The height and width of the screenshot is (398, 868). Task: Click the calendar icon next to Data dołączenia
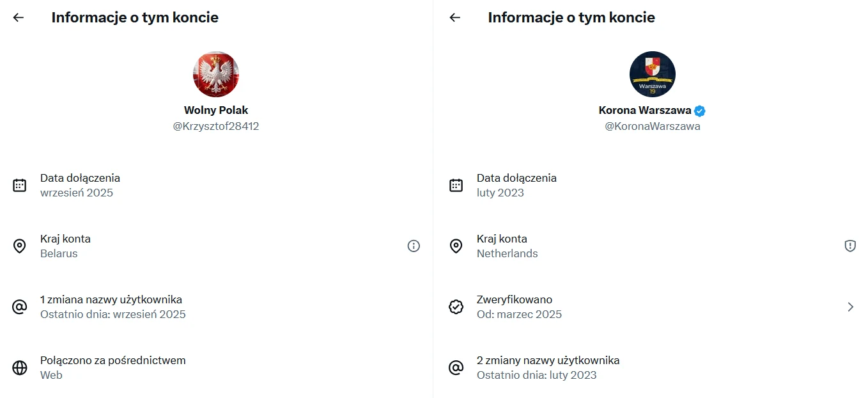tap(20, 185)
